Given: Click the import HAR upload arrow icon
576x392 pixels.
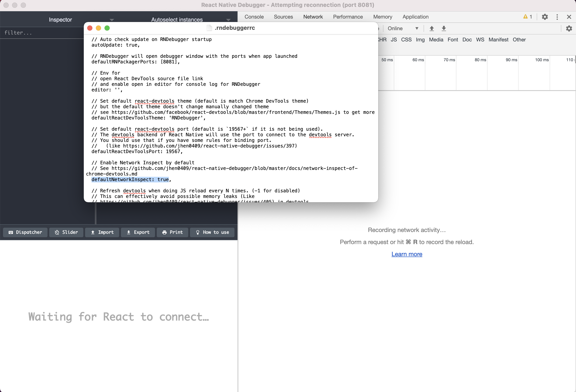Looking at the screenshot, I should point(432,28).
